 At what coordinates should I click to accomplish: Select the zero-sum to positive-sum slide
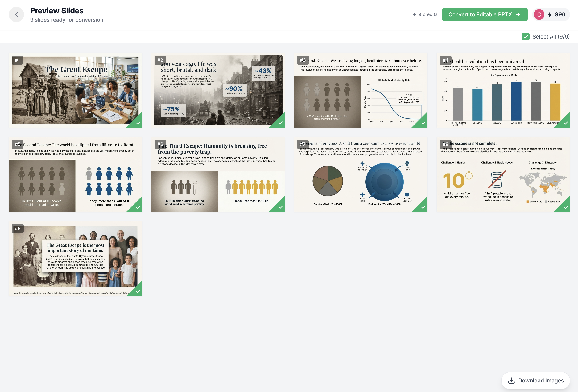coord(360,174)
